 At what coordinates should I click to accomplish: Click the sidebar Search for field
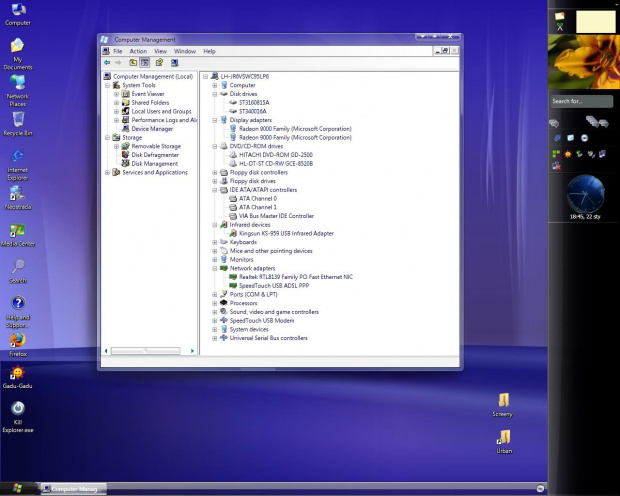pyautogui.click(x=581, y=101)
